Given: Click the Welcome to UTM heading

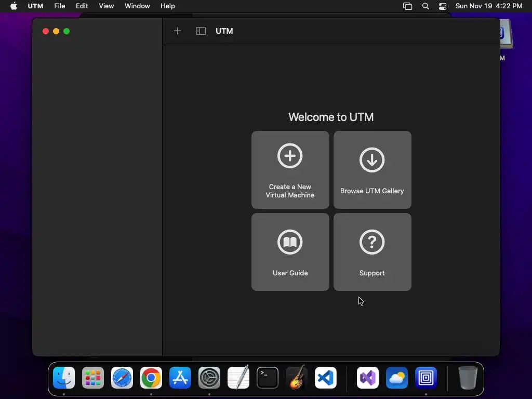Looking at the screenshot, I should [331, 117].
